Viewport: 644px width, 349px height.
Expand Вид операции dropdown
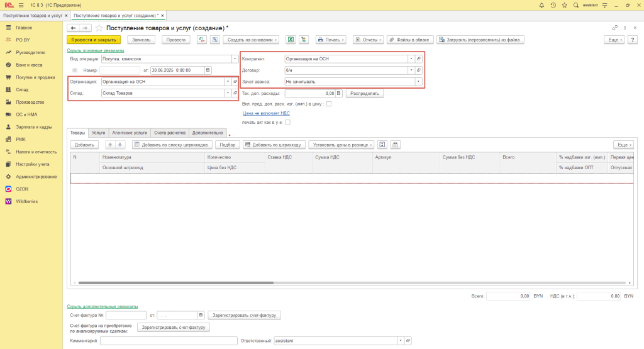(235, 58)
